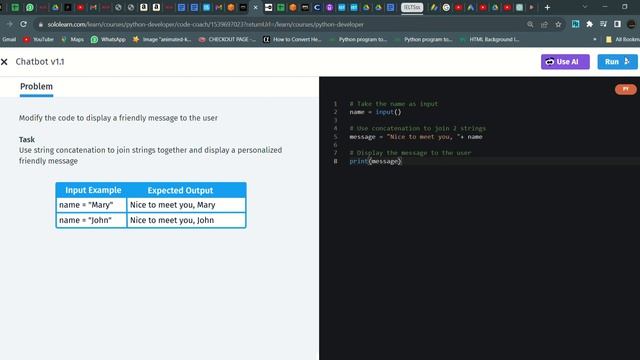Click the sololearn URL in the address bar
Image resolution: width=640 pixels, height=360 pixels.
pyautogui.click(x=205, y=24)
